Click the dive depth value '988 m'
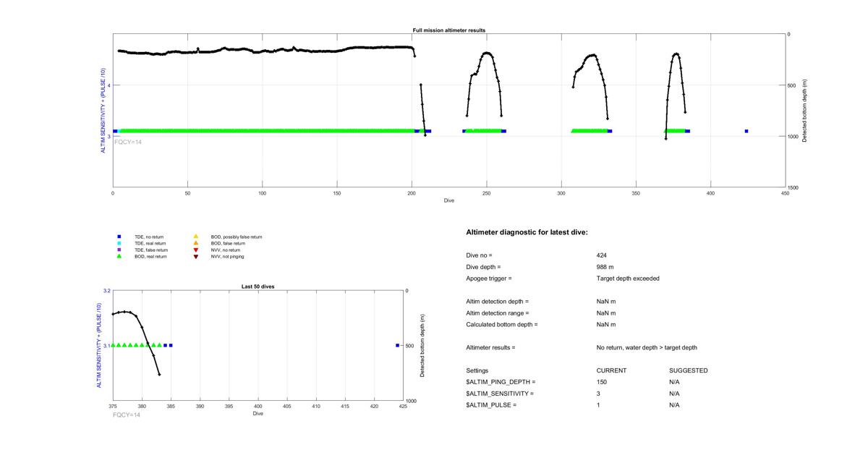The height and width of the screenshot is (450, 868). [x=605, y=267]
